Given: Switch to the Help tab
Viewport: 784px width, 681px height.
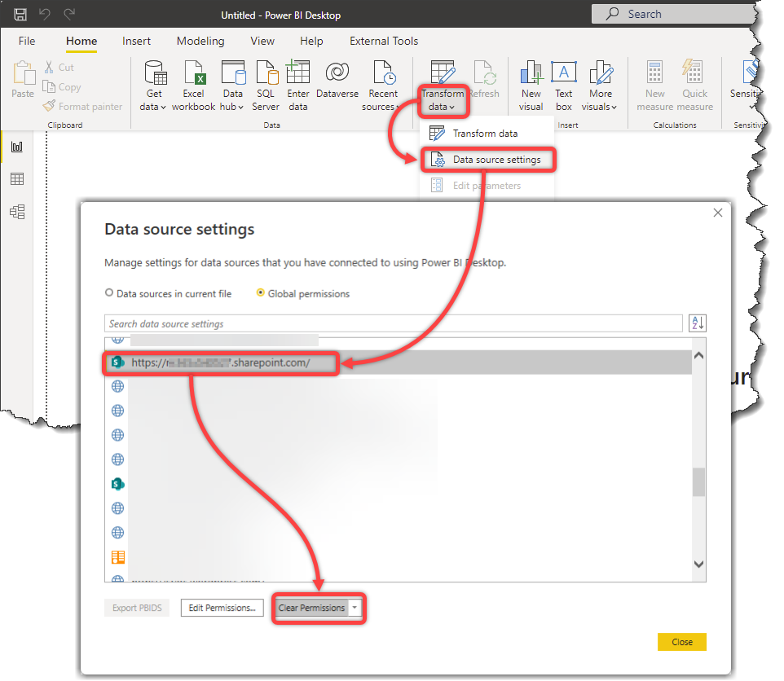Looking at the screenshot, I should pyautogui.click(x=311, y=41).
